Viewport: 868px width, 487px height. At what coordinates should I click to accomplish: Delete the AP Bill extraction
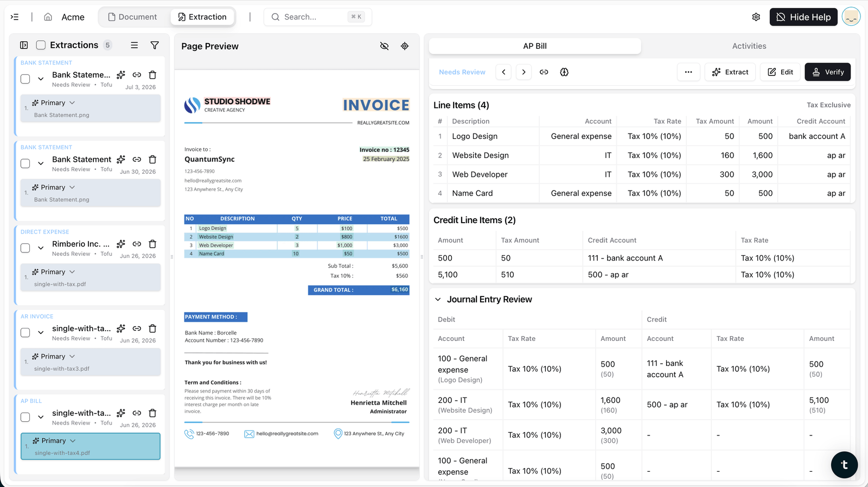click(152, 413)
